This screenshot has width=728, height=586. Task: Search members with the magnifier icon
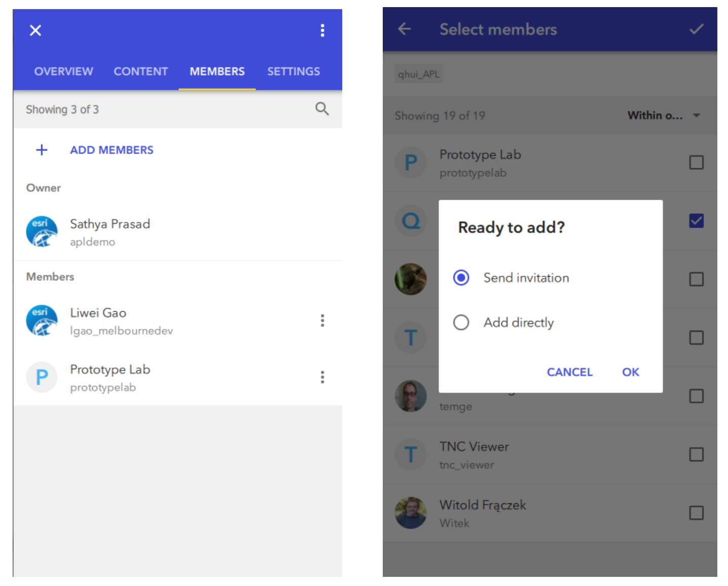coord(322,108)
